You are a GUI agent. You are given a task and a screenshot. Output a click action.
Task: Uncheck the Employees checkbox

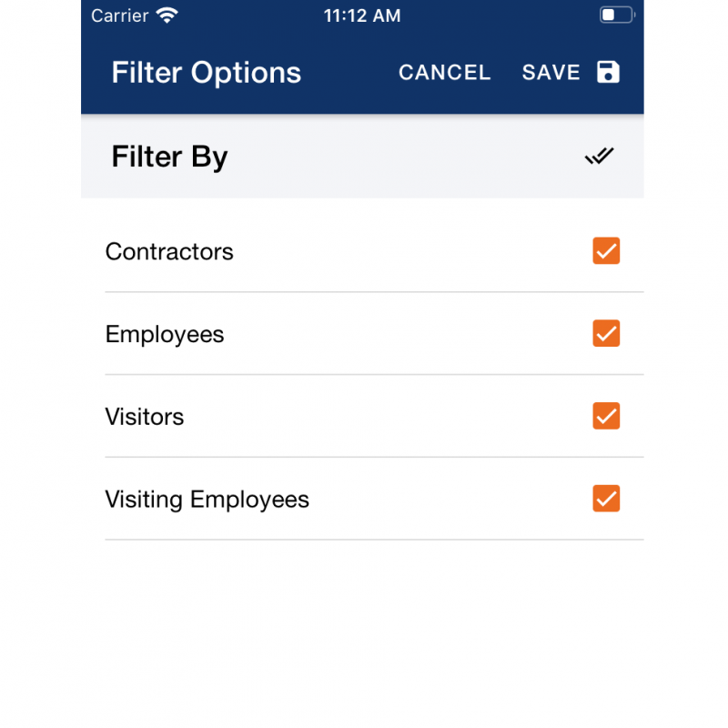pos(606,333)
